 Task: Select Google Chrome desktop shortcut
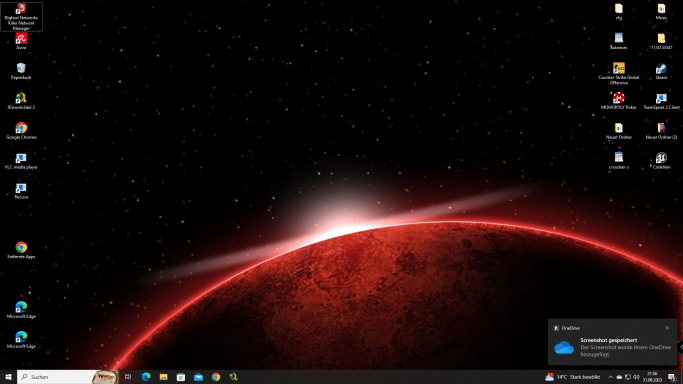pyautogui.click(x=21, y=131)
